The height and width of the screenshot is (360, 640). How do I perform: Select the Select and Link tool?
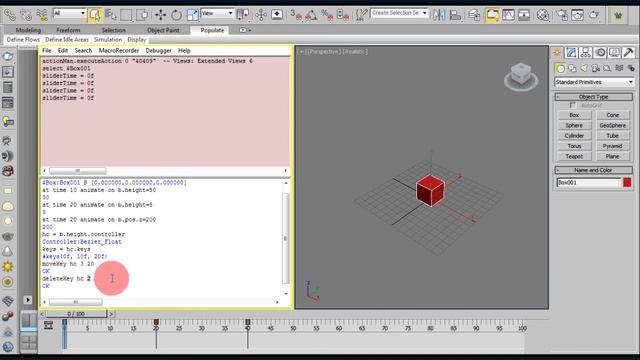9,15
